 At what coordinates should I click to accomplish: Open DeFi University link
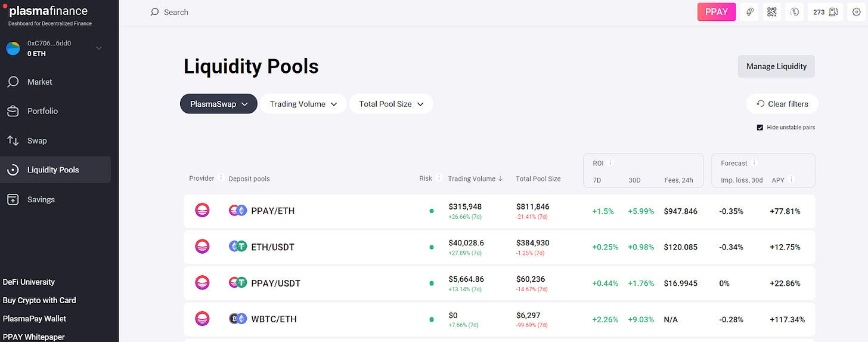click(29, 282)
